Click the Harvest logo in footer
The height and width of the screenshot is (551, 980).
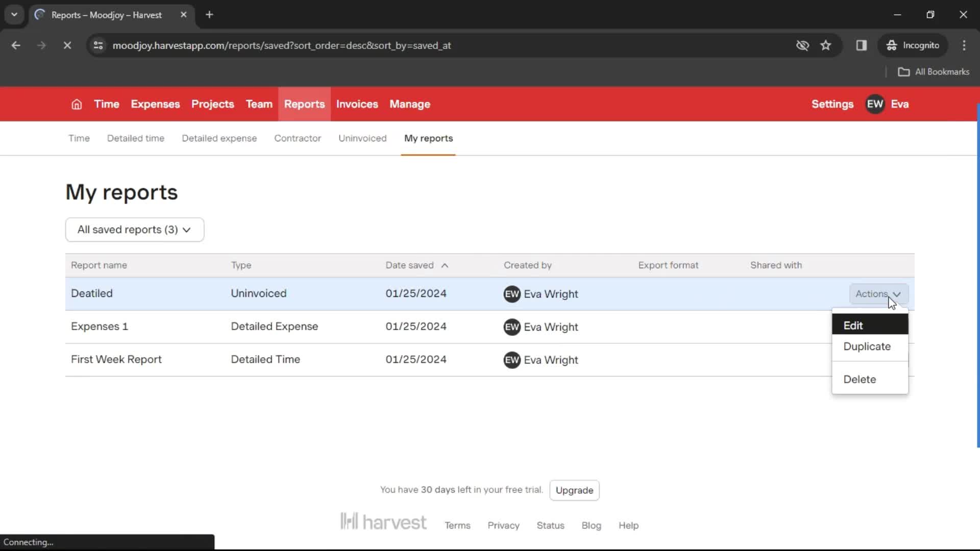(383, 522)
